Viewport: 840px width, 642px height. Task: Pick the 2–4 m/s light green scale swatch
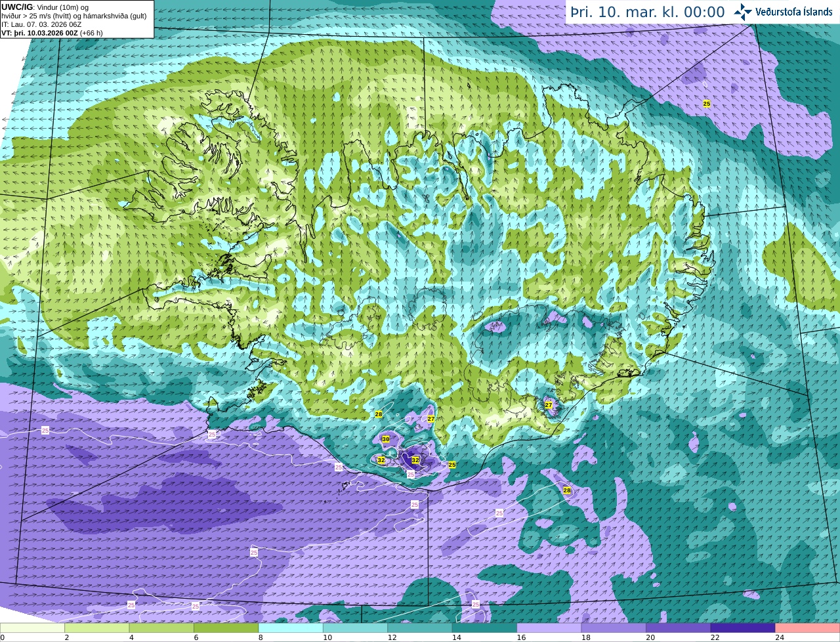pos(96,628)
